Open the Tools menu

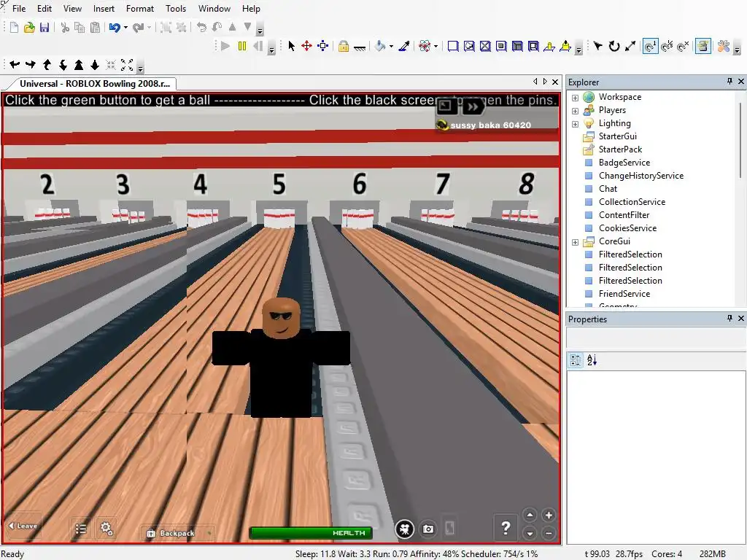coord(176,9)
